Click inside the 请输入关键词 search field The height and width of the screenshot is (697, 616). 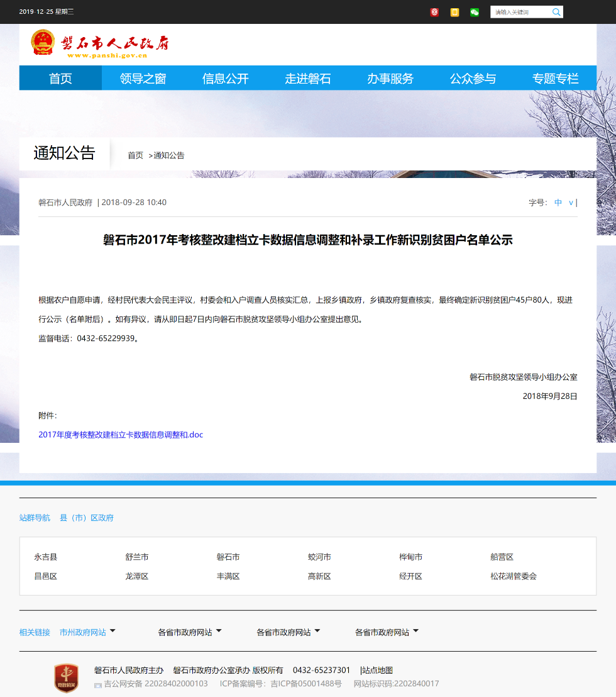pos(522,12)
